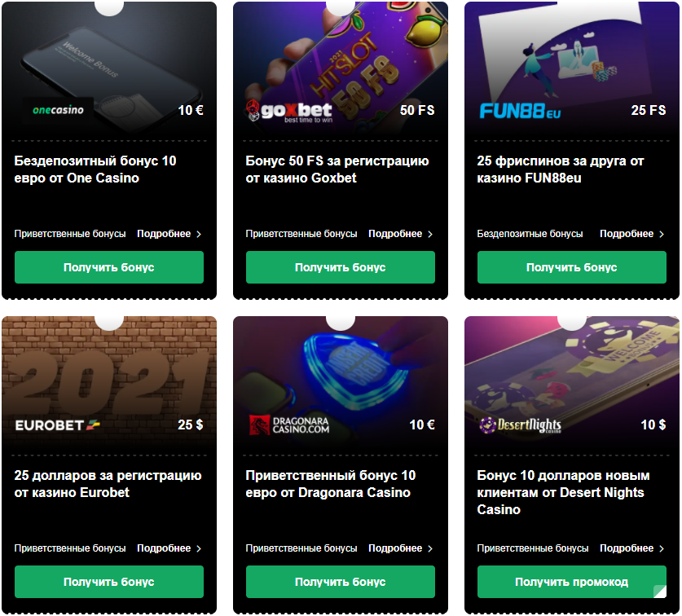Click the Dragonara Casino logo
The height and width of the screenshot is (616, 682).
(289, 425)
